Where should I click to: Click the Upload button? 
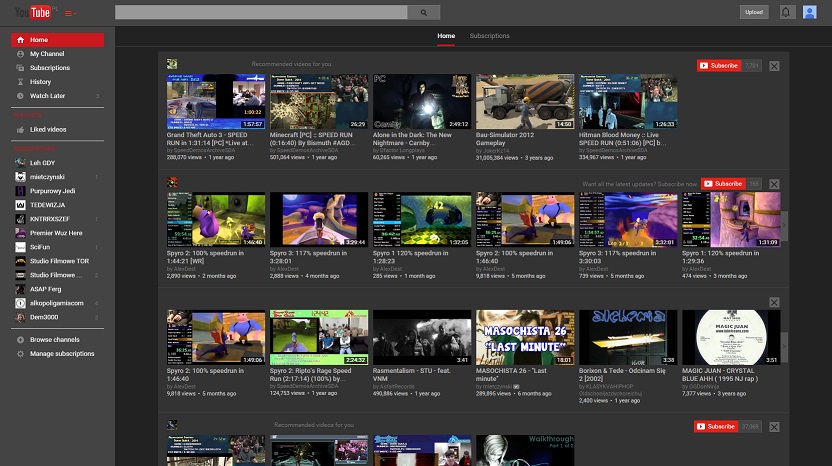(x=754, y=12)
